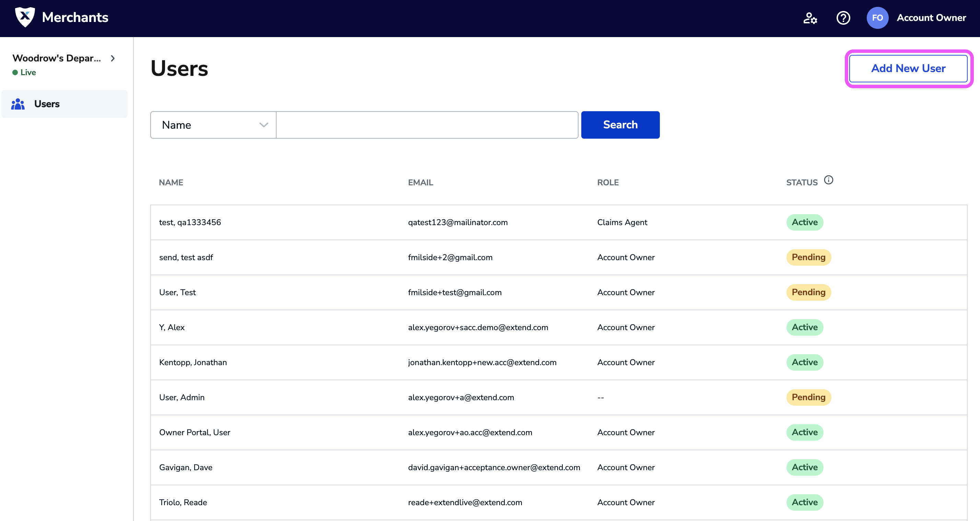The image size is (980, 521).
Task: Focus the user search text field
Action: coord(427,125)
